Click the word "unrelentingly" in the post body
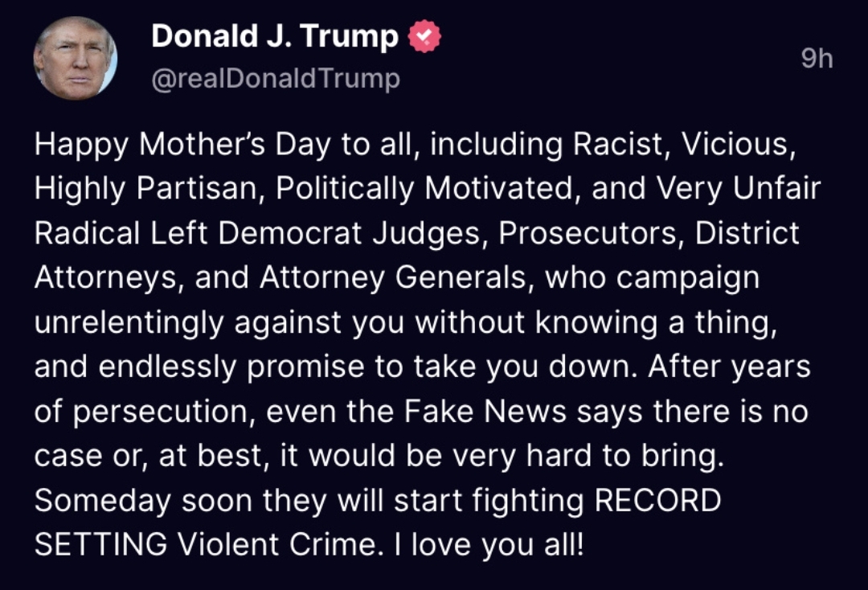Screen dimensions: 868x590 (129, 322)
